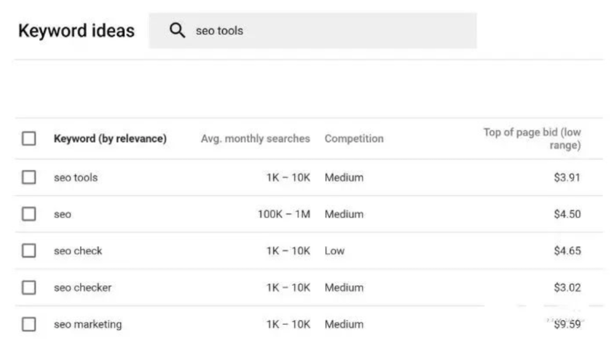The width and height of the screenshot is (616, 364).
Task: Enable the seo checker row checkbox
Action: [x=29, y=288]
